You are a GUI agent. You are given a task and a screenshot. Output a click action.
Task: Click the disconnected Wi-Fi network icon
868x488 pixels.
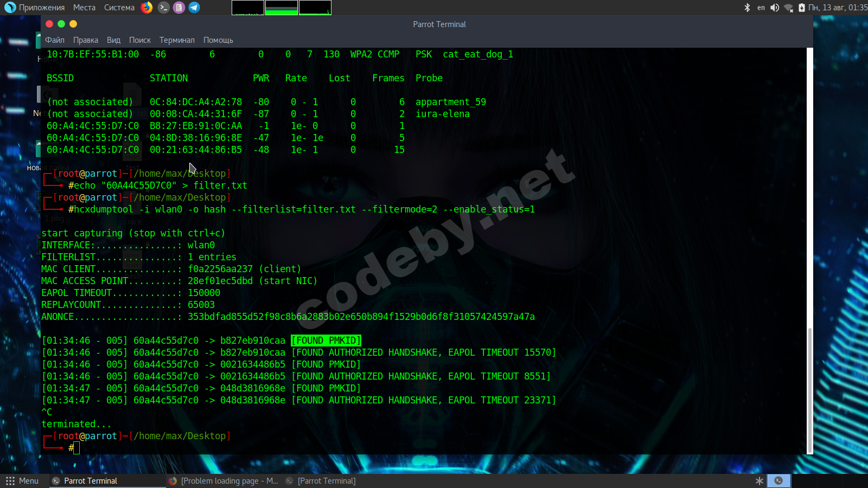[788, 8]
